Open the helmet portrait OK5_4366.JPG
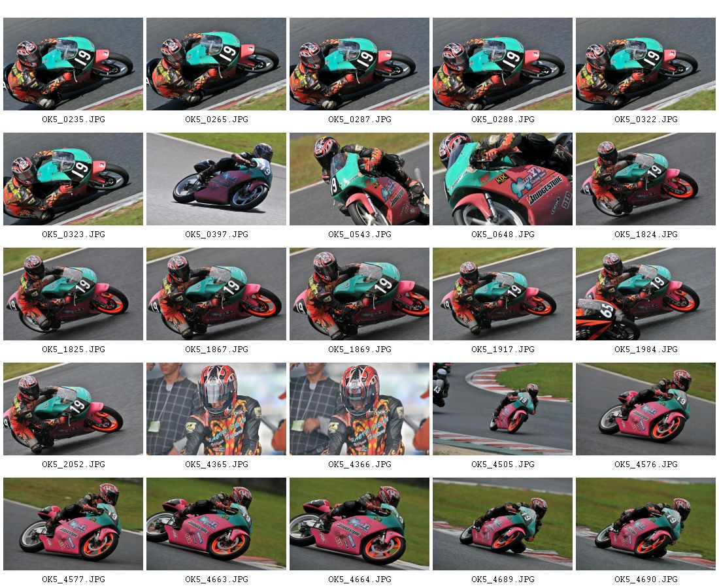Image resolution: width=719 pixels, height=588 pixels. 359,409
